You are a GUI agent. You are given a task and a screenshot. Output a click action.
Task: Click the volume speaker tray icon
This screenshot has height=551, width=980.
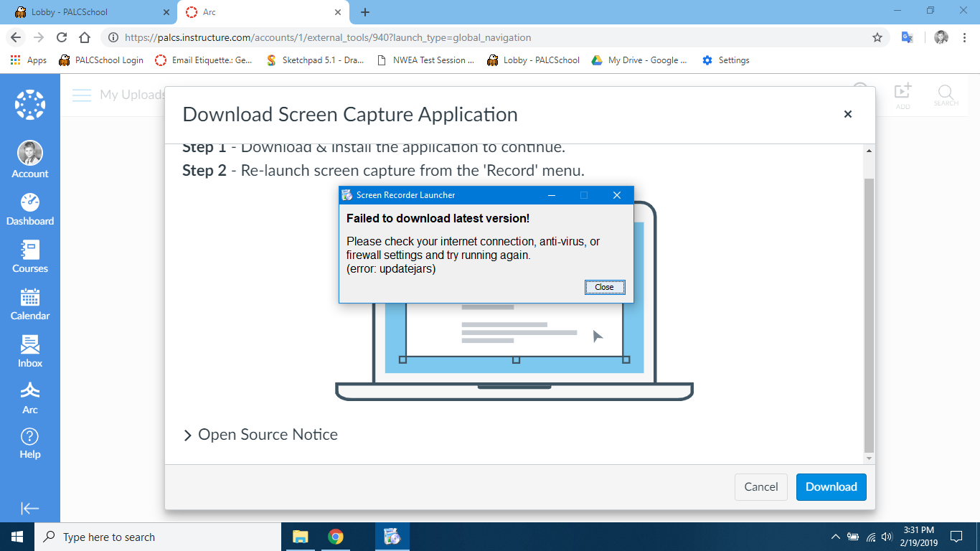[887, 537]
